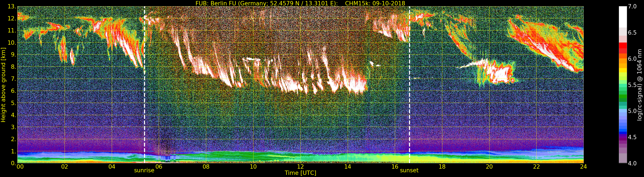Click the 10 hour tick on the time axis
The height and width of the screenshot is (177, 644).
tap(253, 167)
